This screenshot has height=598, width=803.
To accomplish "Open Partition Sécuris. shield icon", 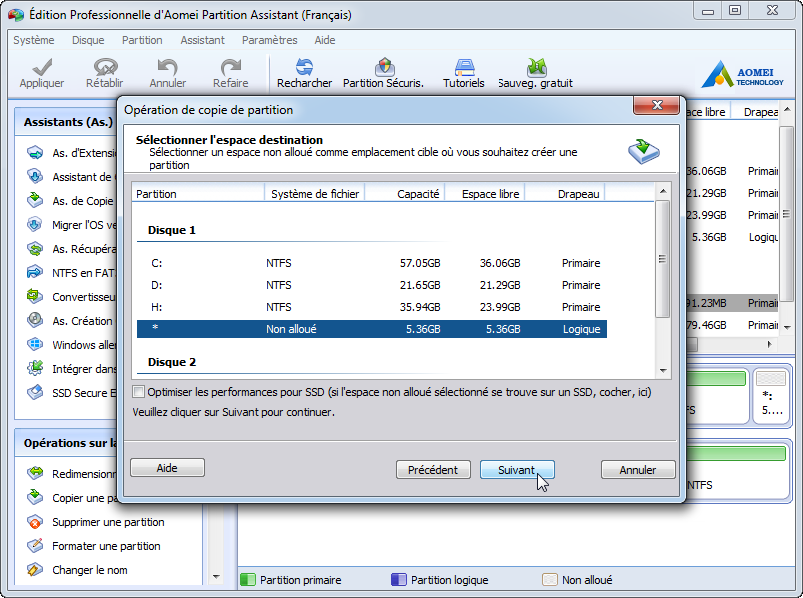I will [x=384, y=67].
